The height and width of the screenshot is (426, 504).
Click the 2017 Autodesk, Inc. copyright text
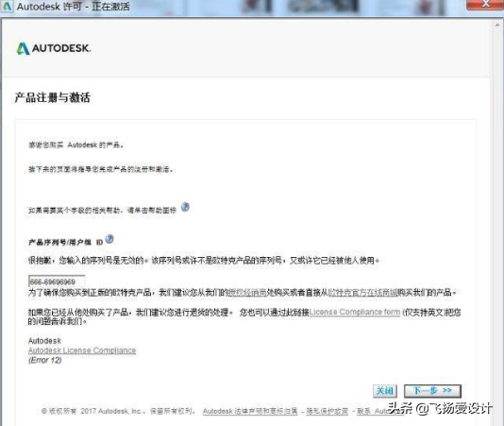tap(118, 411)
